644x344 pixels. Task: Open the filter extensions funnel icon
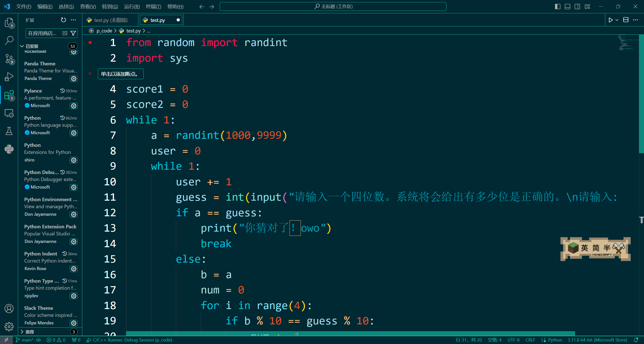[x=73, y=33]
